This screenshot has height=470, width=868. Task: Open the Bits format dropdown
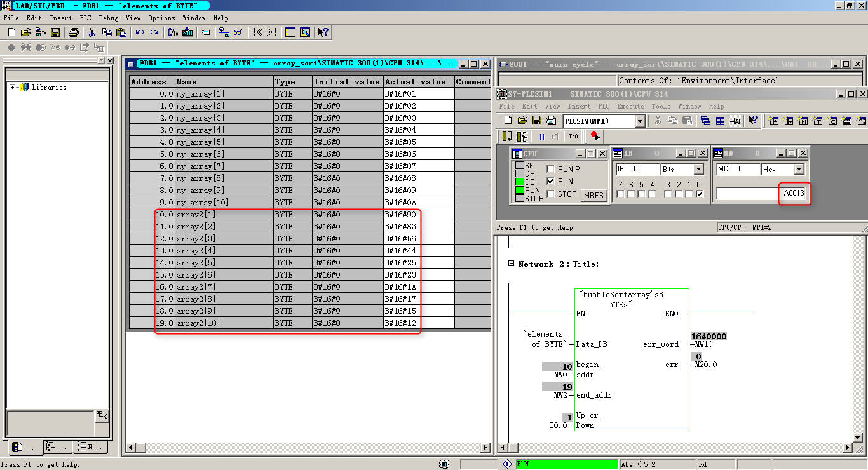[699, 170]
